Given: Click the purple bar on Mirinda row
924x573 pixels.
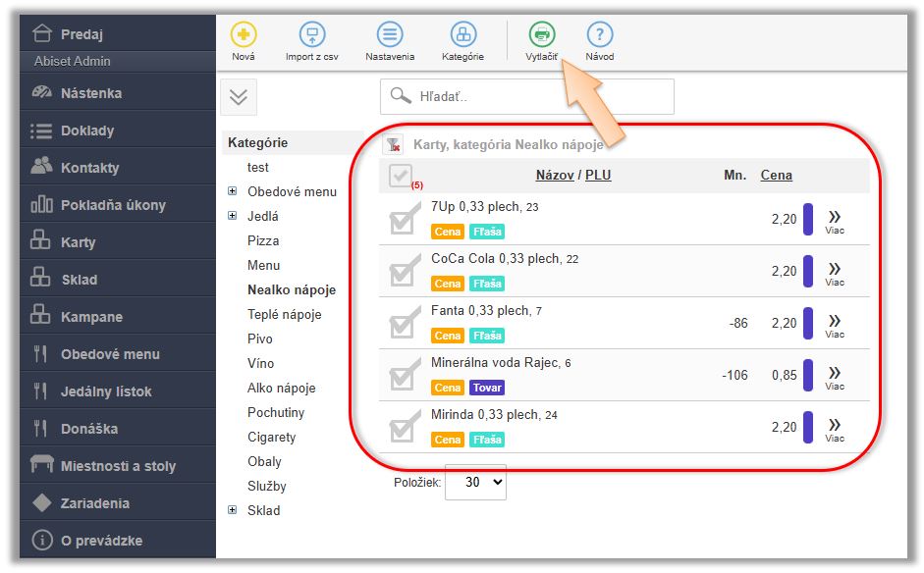Looking at the screenshot, I should [x=808, y=427].
